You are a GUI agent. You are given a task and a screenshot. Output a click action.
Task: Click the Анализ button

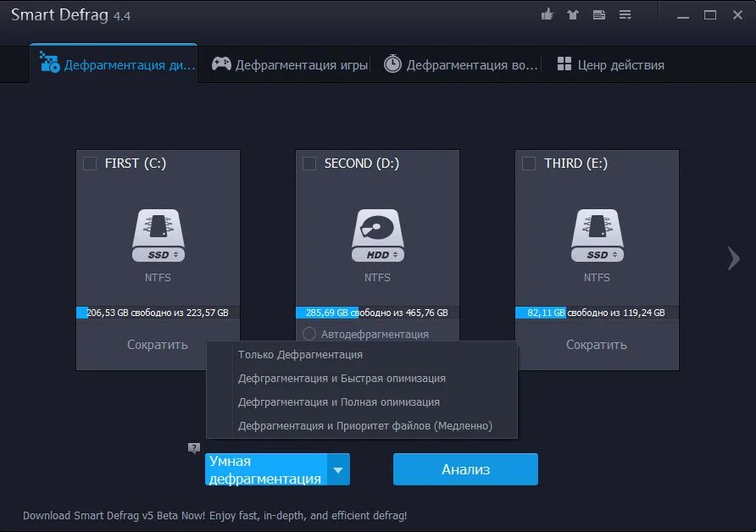click(x=465, y=469)
